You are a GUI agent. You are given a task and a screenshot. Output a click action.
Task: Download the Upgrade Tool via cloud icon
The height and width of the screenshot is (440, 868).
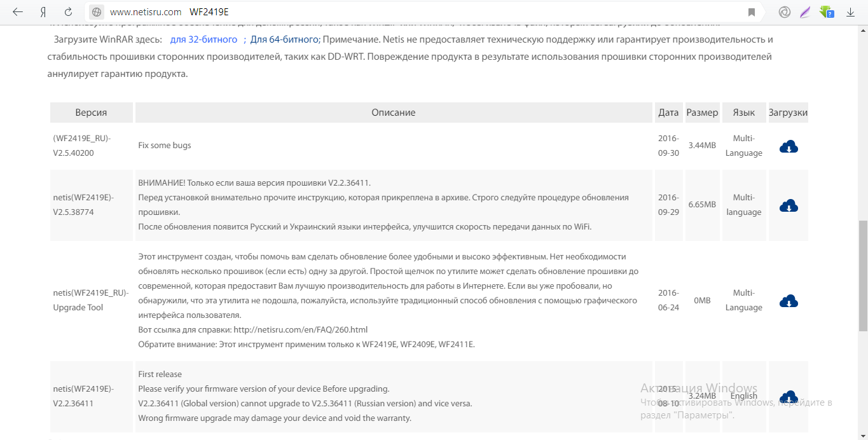[x=789, y=301]
